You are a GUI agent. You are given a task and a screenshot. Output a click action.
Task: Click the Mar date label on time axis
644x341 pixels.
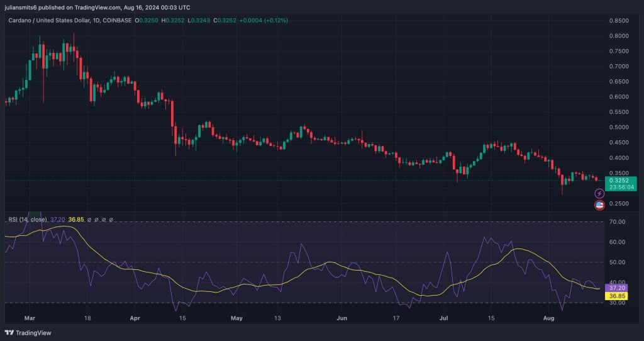tap(30, 318)
